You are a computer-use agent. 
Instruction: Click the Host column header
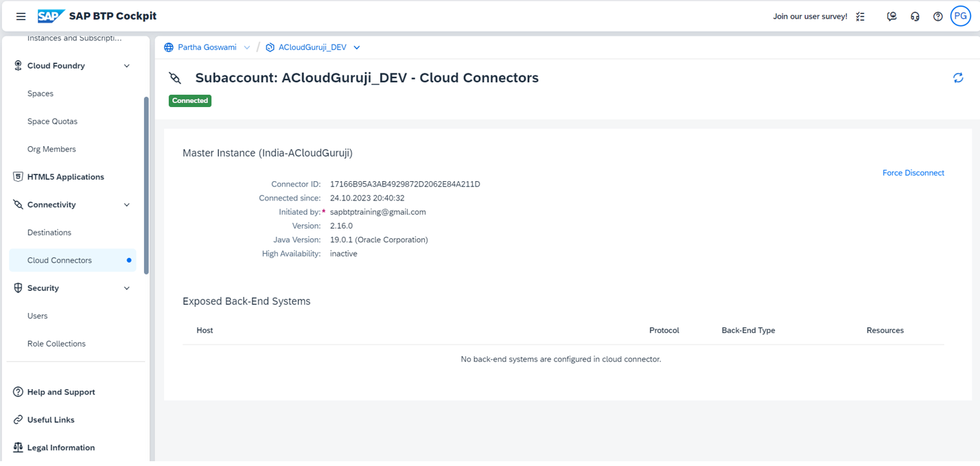[205, 331]
